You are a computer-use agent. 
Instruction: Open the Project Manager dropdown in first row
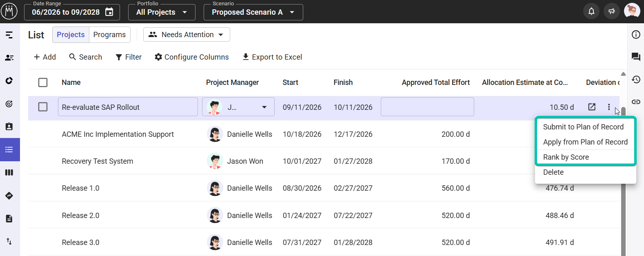(x=238, y=107)
